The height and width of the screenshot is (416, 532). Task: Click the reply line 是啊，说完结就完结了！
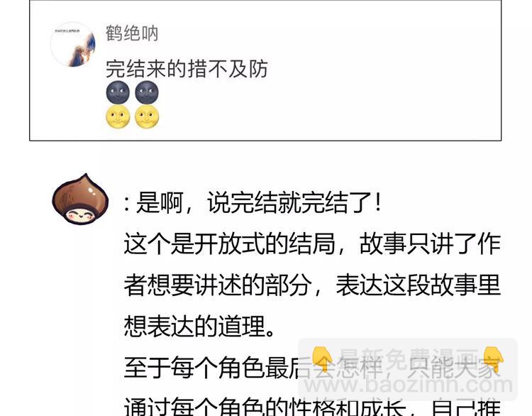(x=259, y=203)
